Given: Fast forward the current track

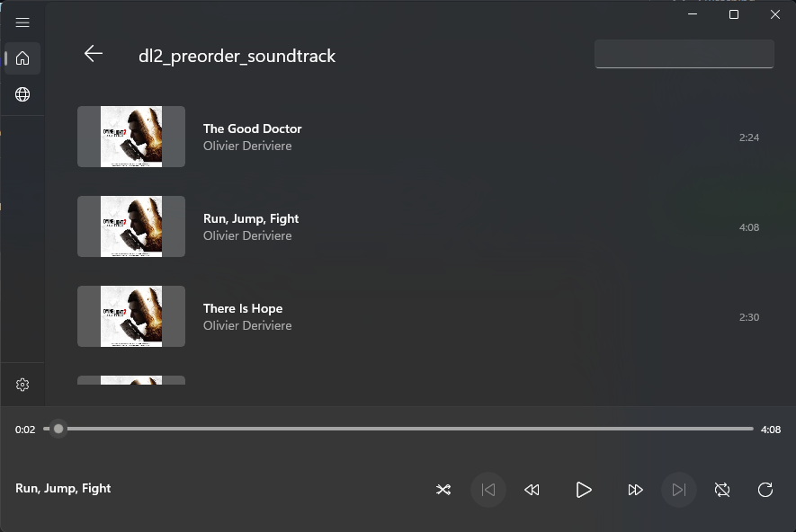Looking at the screenshot, I should click(635, 490).
